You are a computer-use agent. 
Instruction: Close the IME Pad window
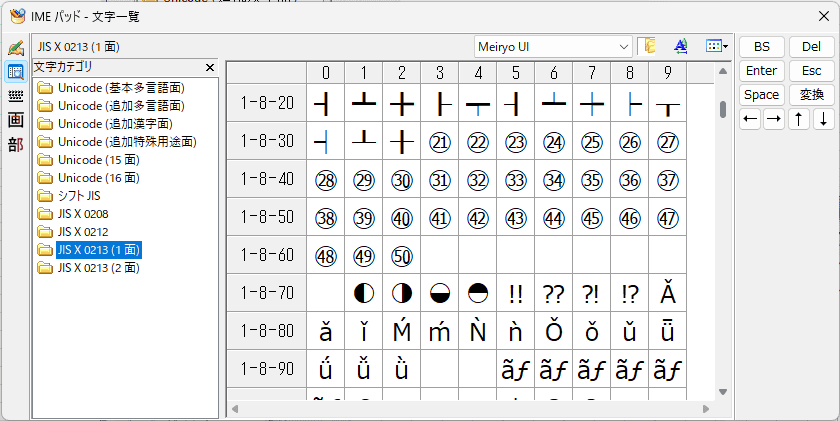pos(824,17)
